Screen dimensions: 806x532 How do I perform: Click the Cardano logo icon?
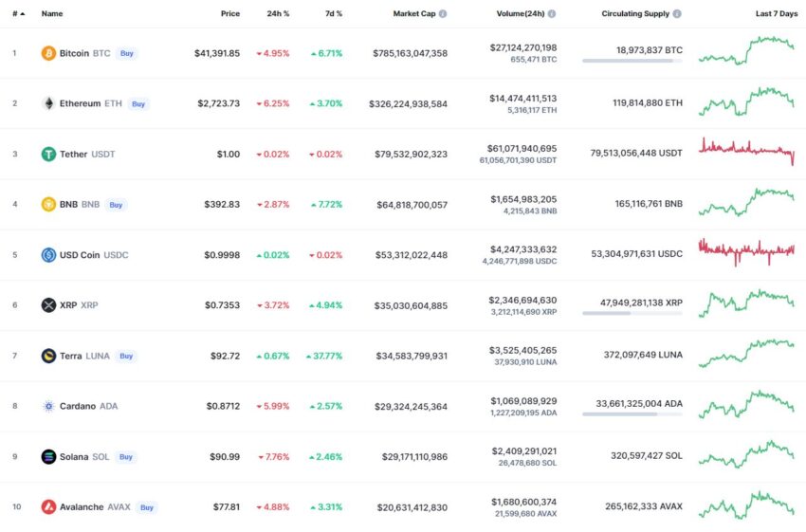point(48,406)
